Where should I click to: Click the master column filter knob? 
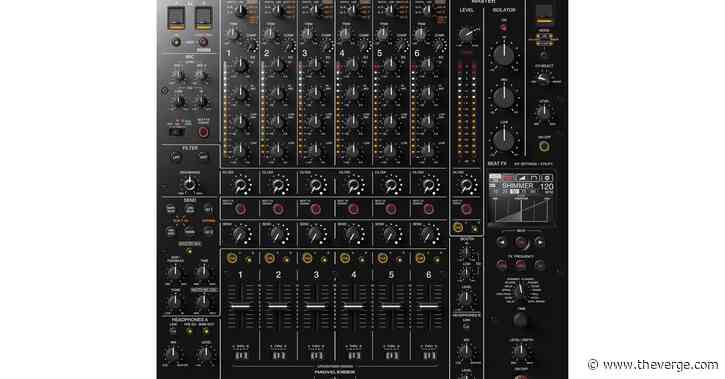[x=466, y=186]
